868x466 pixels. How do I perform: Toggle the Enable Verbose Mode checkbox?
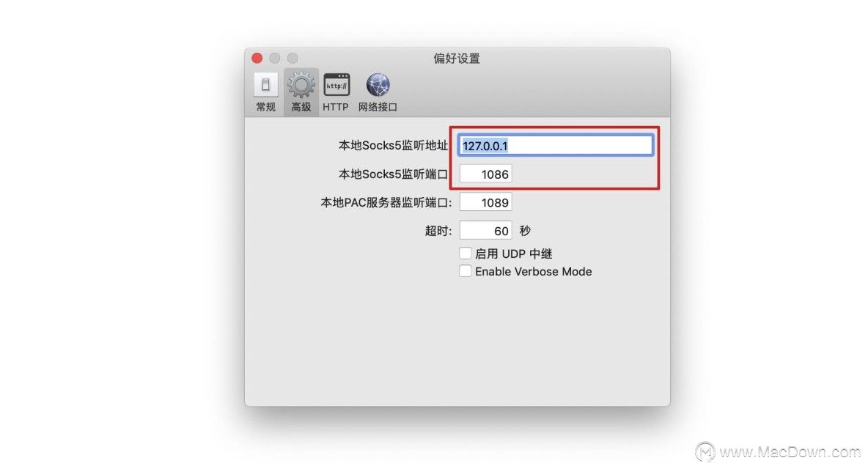466,271
